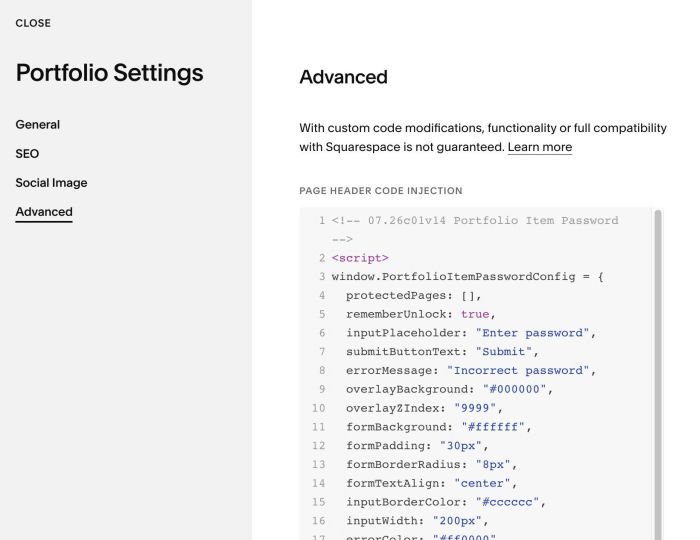Click line number 10 in gutter
700x540 pixels.
[318, 408]
